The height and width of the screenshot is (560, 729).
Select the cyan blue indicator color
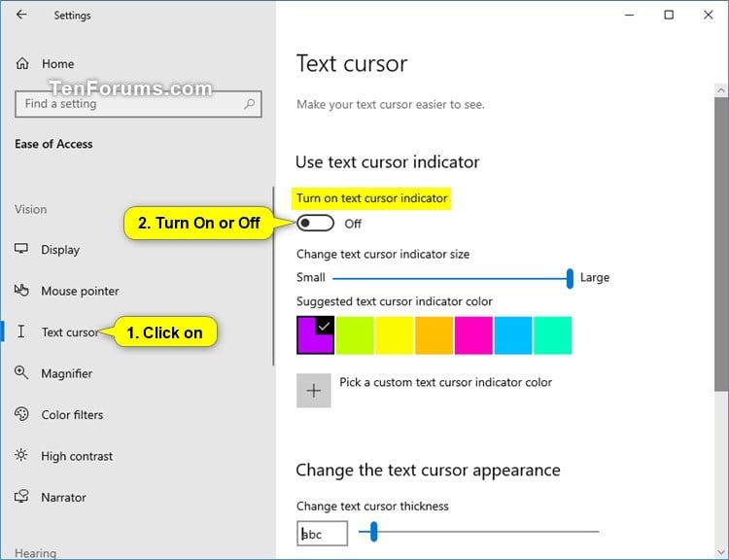(x=513, y=335)
